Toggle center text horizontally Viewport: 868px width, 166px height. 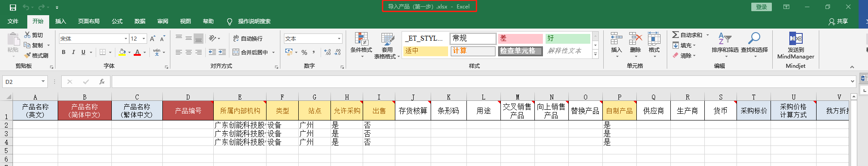(189, 52)
